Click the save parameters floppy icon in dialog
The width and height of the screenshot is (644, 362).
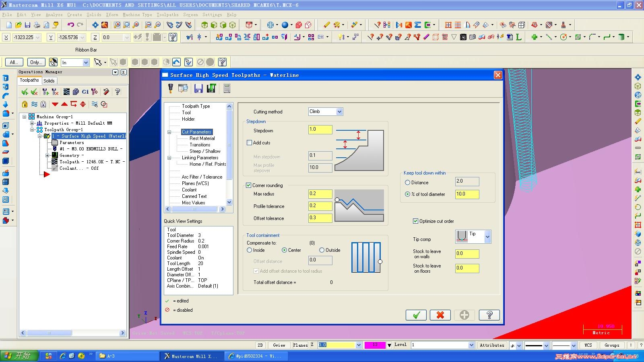click(198, 88)
